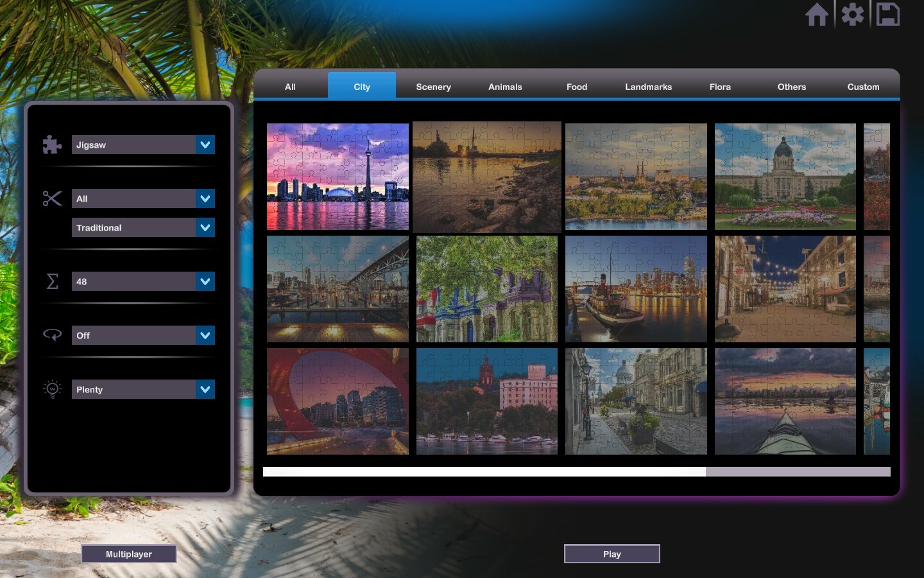This screenshot has height=578, width=924.
Task: Select the Landmarks category tab
Action: tap(648, 87)
